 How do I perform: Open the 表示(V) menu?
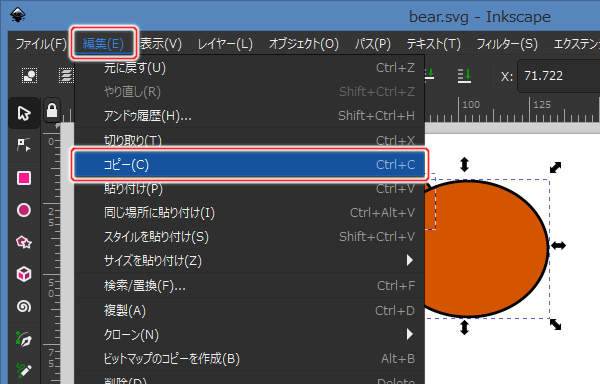(161, 44)
